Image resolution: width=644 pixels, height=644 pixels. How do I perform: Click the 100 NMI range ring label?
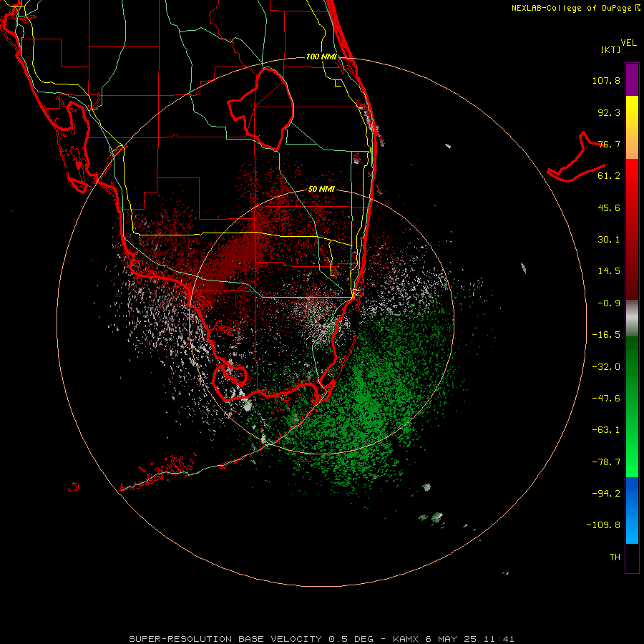click(321, 57)
